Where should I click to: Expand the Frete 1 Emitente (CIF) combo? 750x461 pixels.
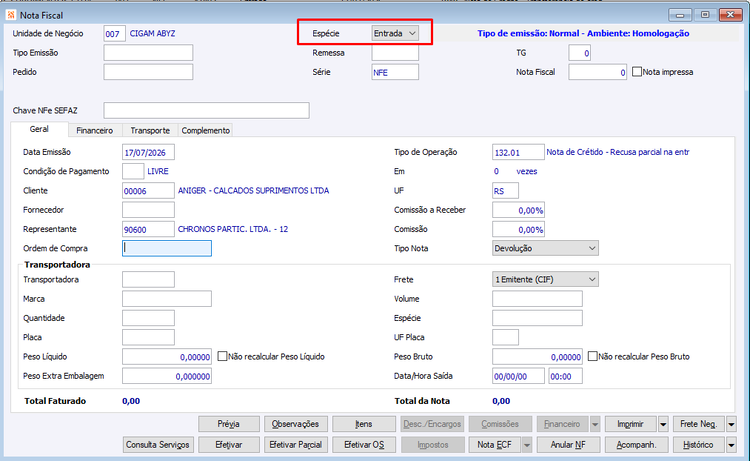[x=545, y=279]
